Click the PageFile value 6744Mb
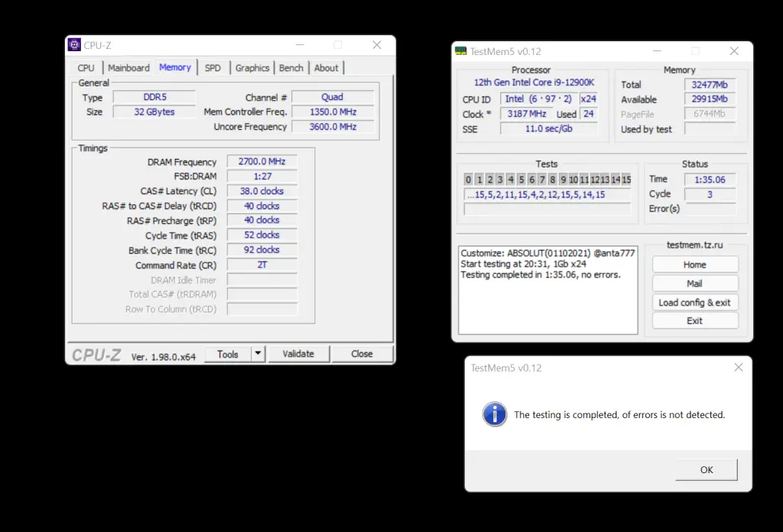Image resolution: width=783 pixels, height=532 pixels. pos(710,114)
